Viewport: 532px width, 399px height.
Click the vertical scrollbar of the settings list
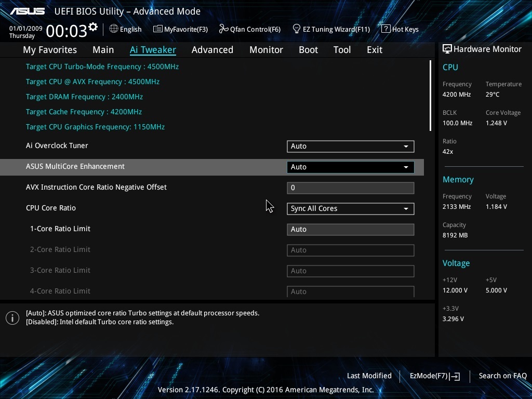point(430,96)
